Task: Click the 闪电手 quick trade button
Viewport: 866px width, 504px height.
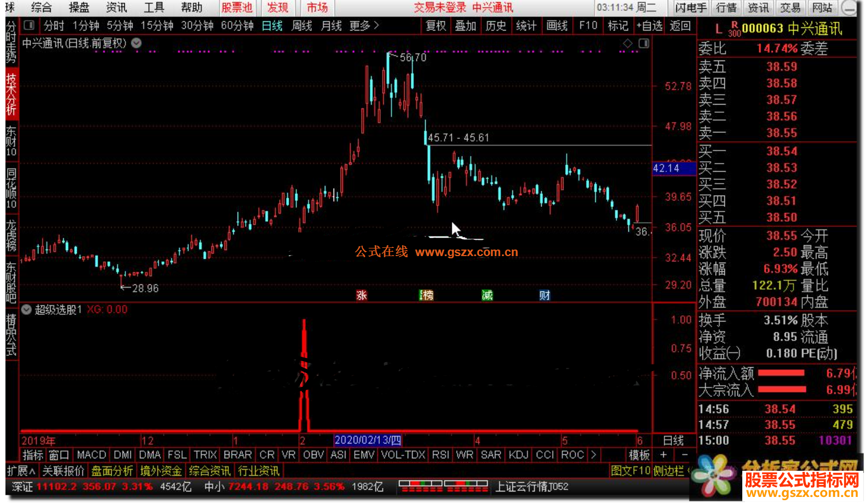Action: click(x=691, y=8)
